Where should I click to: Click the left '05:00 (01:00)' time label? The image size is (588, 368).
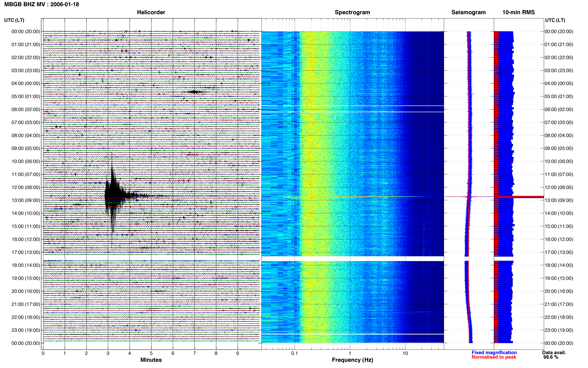tap(26, 96)
